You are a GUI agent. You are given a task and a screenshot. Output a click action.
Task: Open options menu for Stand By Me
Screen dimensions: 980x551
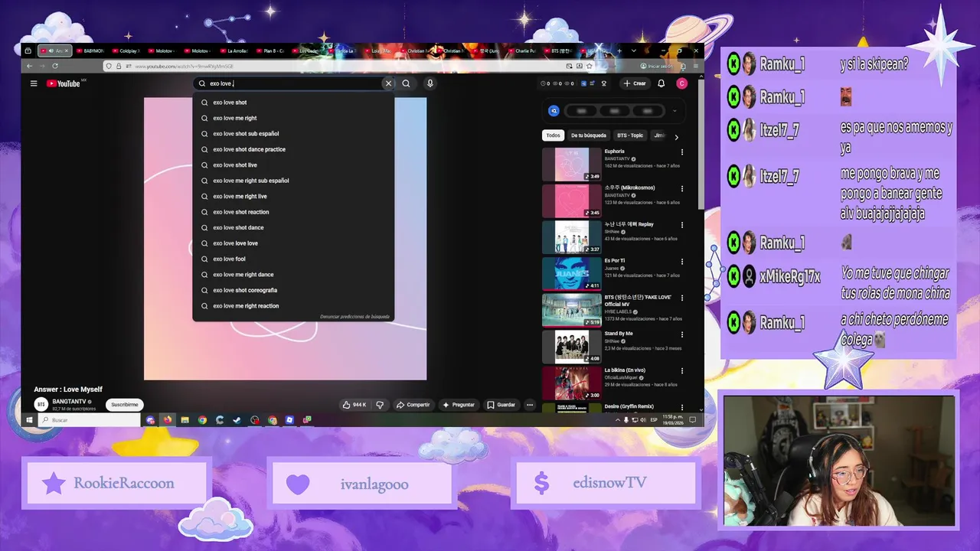click(682, 334)
